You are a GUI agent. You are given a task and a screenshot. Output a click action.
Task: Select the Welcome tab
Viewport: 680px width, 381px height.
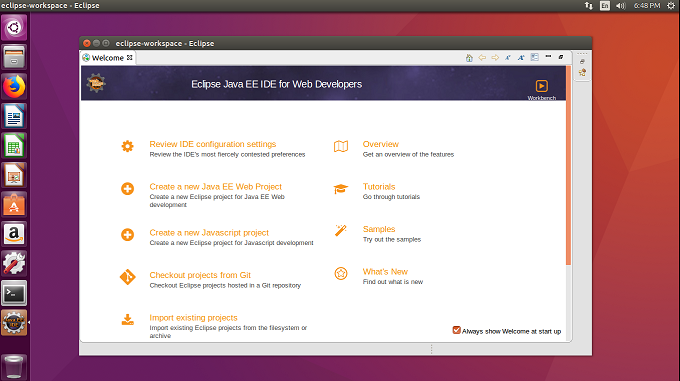[x=108, y=58]
